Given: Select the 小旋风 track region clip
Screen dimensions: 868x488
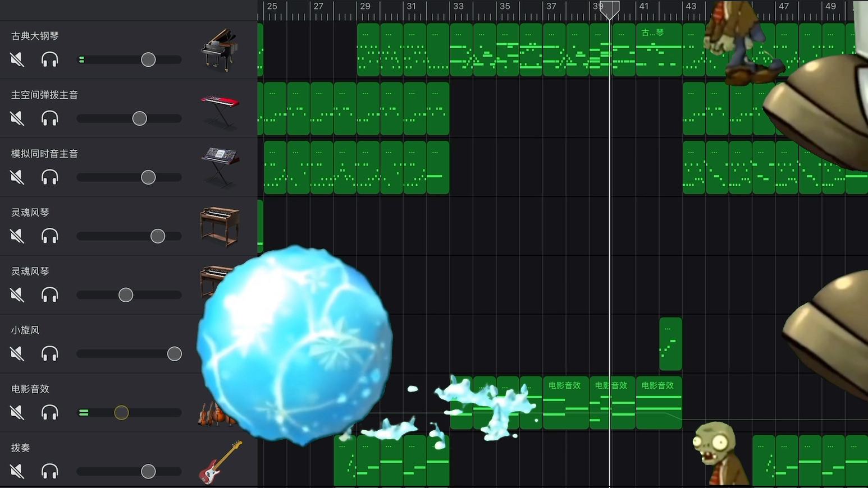Looking at the screenshot, I should click(x=670, y=344).
